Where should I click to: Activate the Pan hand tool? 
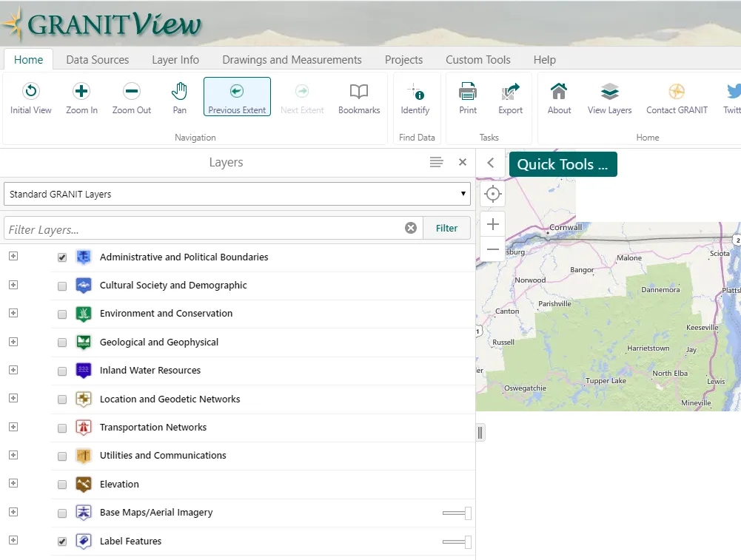coord(179,98)
